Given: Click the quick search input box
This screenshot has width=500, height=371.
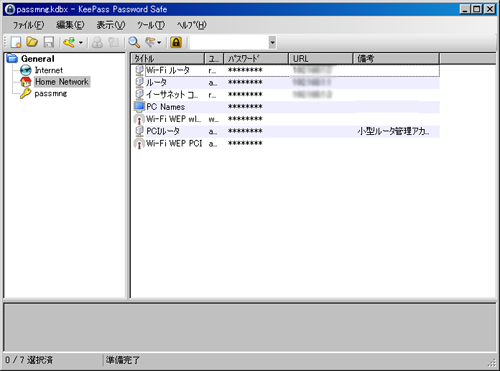Looking at the screenshot, I should pyautogui.click(x=230, y=43).
